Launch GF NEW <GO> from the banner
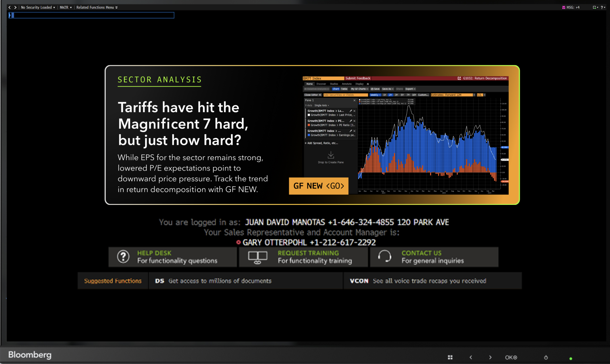 point(319,186)
